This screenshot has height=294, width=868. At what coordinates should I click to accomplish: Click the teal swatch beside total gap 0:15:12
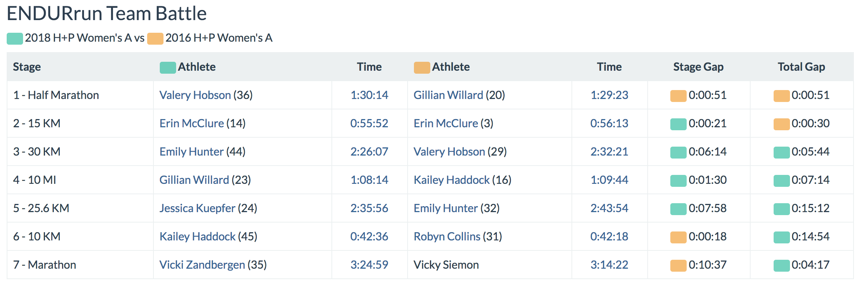coord(781,209)
